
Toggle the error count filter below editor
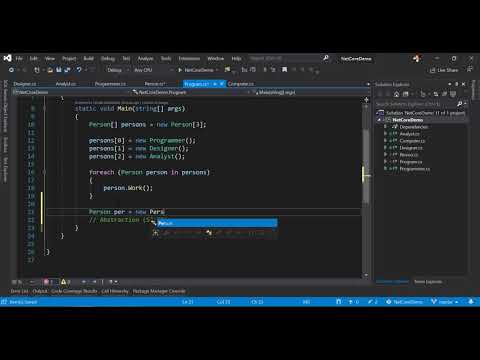[49, 282]
